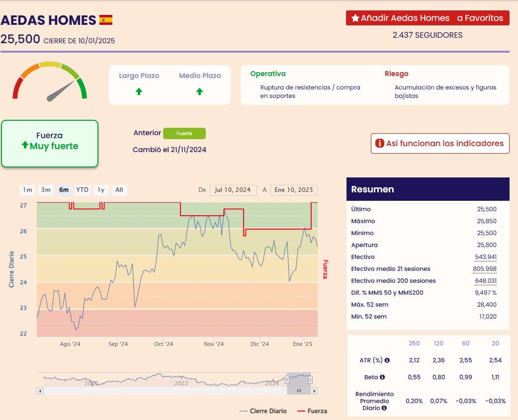
Task: Click the info icon beside Rendimiento Promedio Diario
Action: point(384,408)
